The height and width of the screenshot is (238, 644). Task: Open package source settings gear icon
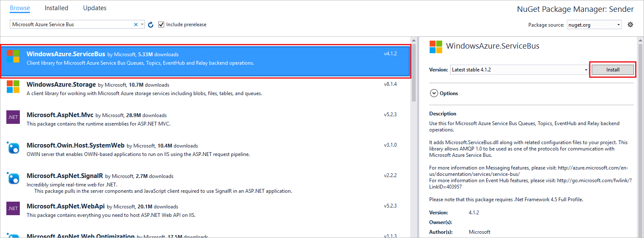[x=630, y=25]
